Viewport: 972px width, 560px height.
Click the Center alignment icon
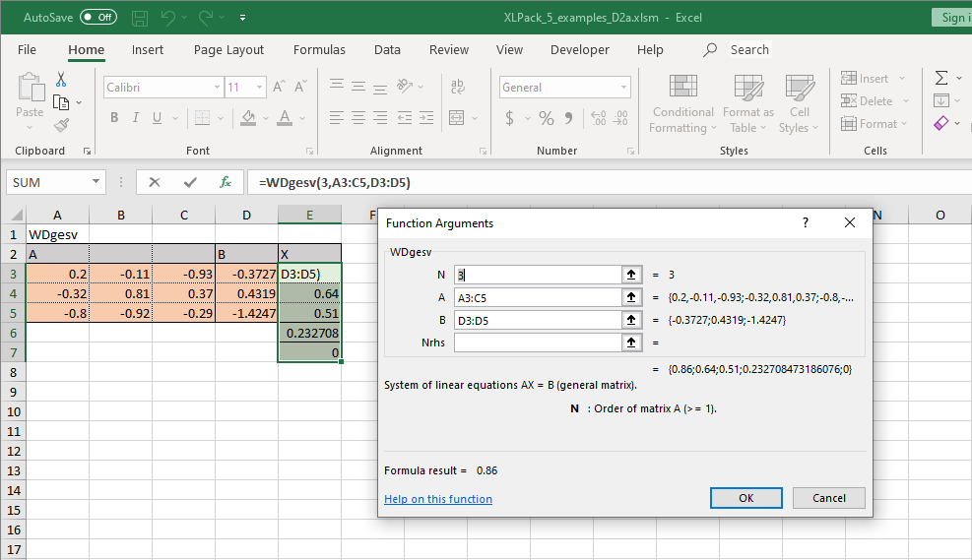click(358, 117)
